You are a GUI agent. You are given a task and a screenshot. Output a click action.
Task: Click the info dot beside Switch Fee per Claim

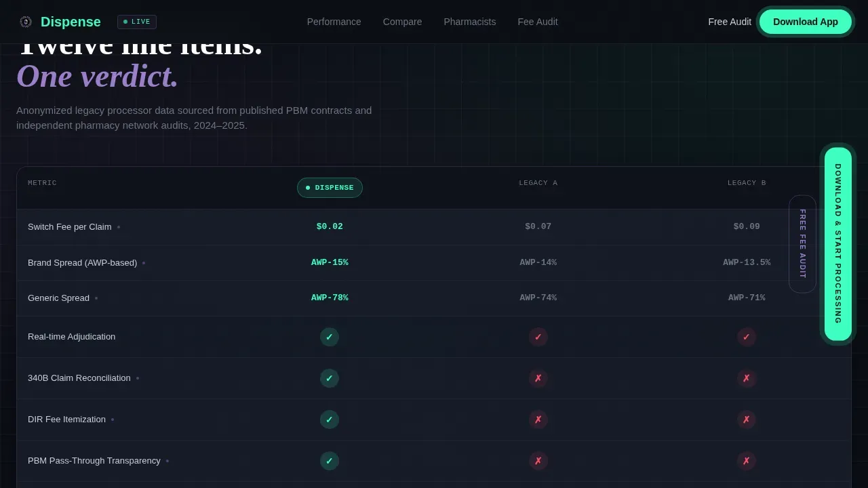click(x=119, y=227)
